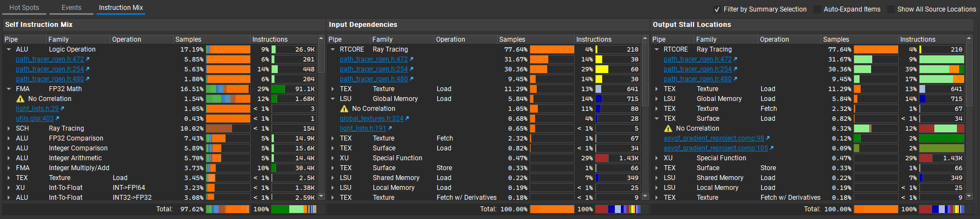Open light_lists.h:29 source link
980x219 pixels.
(37, 109)
